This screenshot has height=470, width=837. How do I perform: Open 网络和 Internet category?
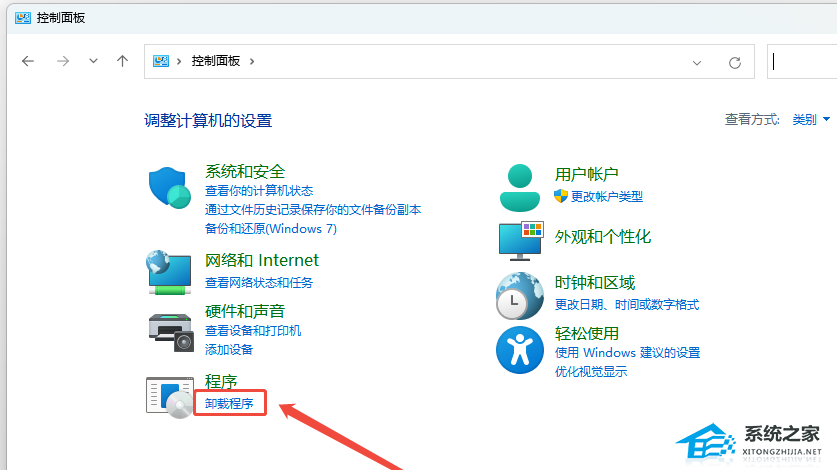click(x=262, y=260)
